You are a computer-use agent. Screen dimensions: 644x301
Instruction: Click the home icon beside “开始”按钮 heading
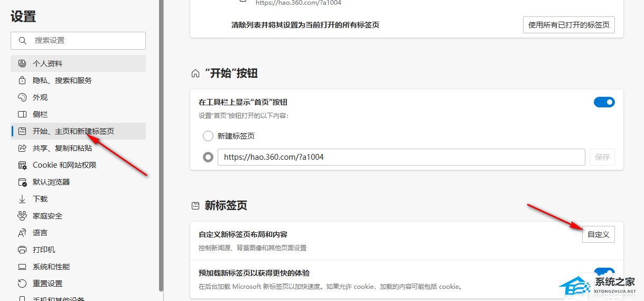pyautogui.click(x=195, y=74)
